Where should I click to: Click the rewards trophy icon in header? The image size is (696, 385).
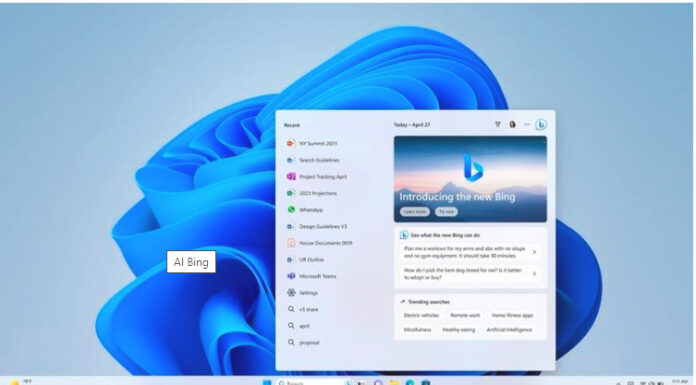[498, 124]
